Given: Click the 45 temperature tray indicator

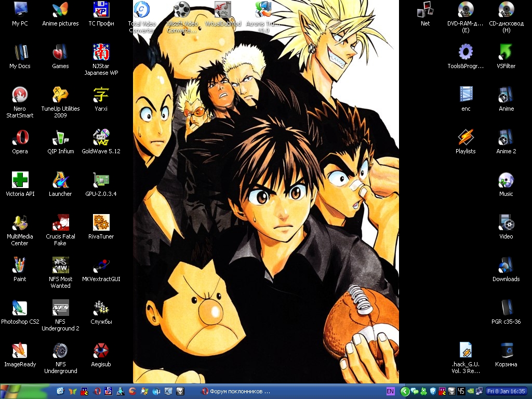Looking at the screenshot, I should 461,392.
